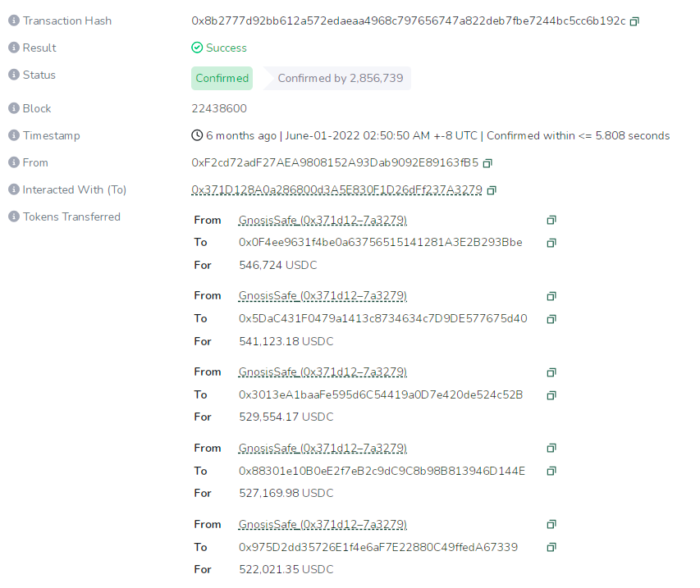Open recipient address 0x975D2dd35726E1f4...
Viewport: 700px width, 588px height.
click(377, 547)
